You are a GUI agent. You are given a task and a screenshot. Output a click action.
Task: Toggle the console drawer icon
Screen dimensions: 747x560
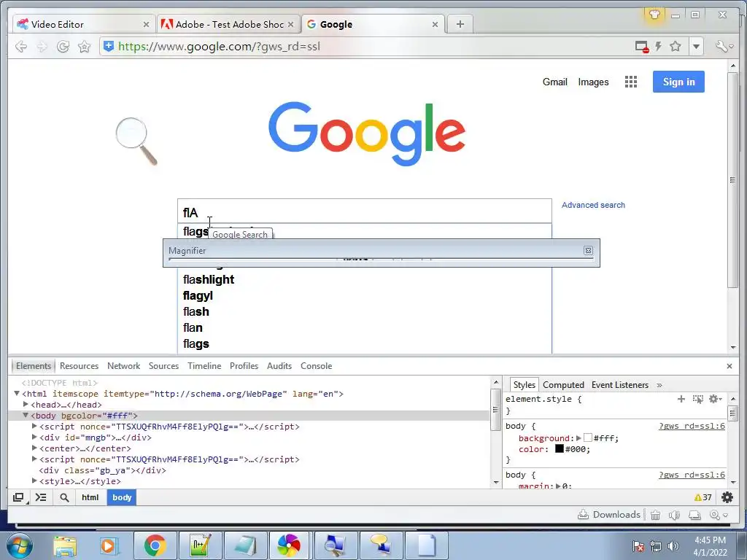pyautogui.click(x=41, y=497)
